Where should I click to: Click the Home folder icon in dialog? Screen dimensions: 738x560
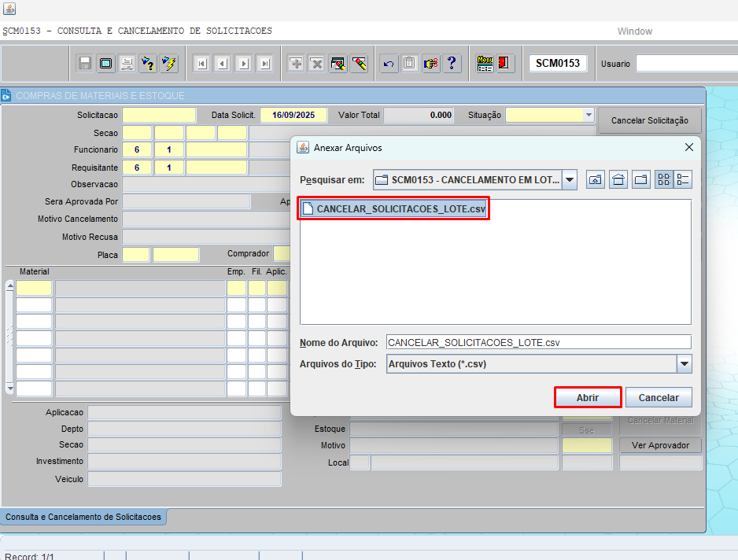tap(619, 179)
